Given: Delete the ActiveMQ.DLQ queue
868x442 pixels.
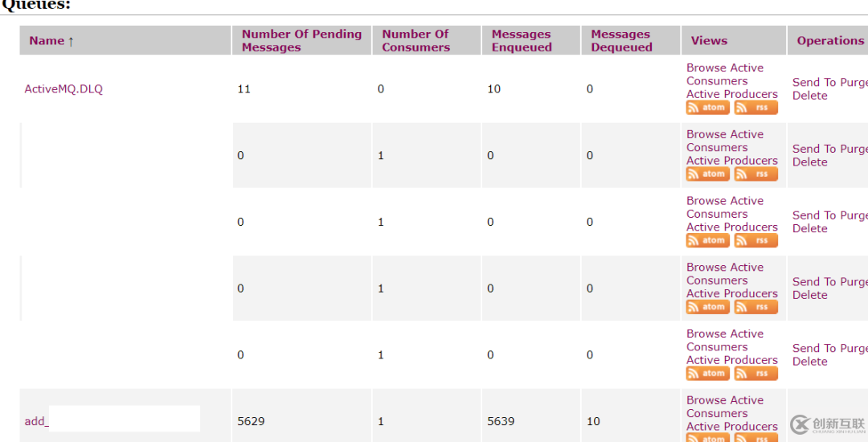Looking at the screenshot, I should (x=810, y=96).
